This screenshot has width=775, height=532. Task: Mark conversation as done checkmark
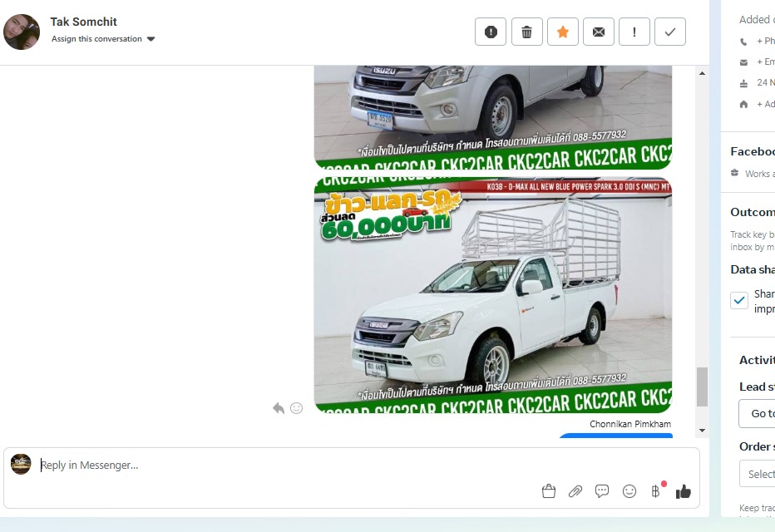pos(670,32)
